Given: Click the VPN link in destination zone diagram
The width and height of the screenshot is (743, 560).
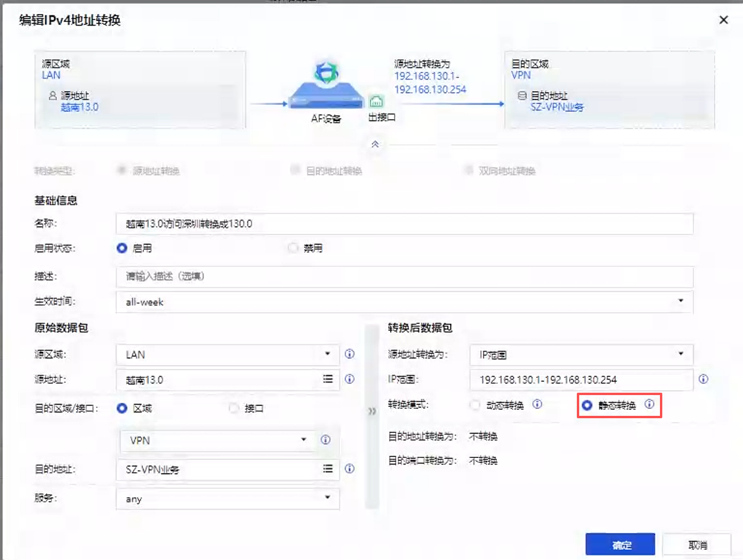Looking at the screenshot, I should (521, 75).
